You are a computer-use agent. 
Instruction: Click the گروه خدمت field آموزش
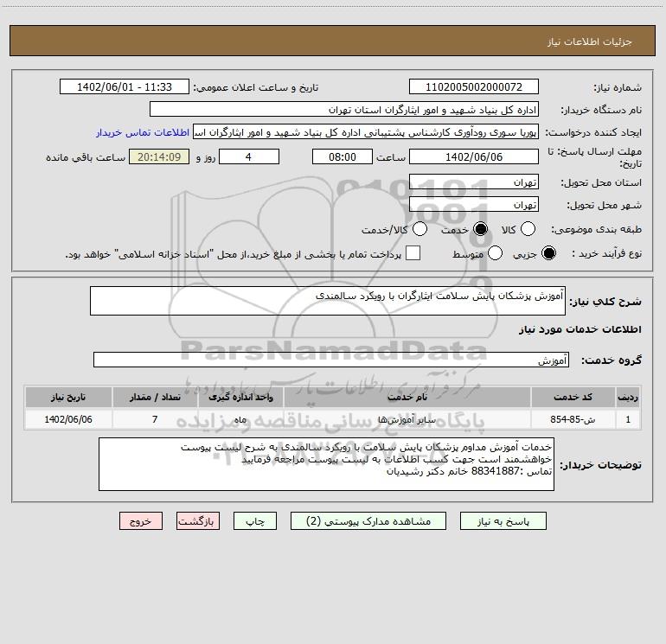point(331,360)
